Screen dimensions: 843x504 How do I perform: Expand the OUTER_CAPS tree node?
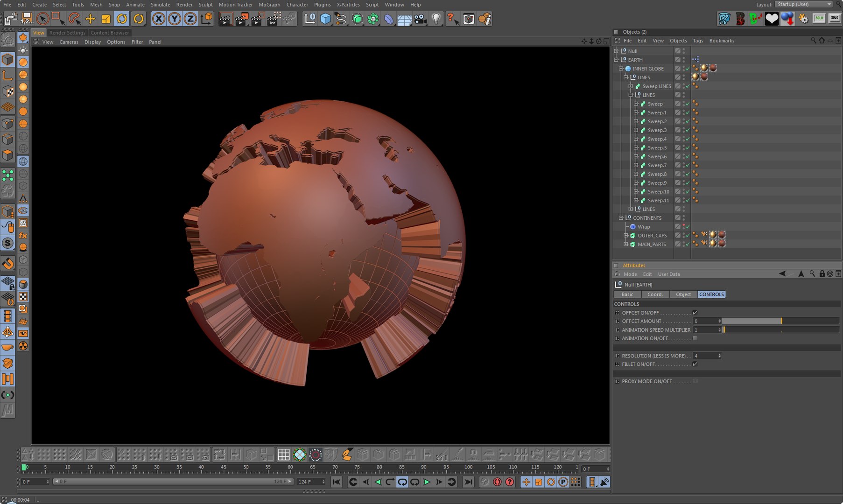626,236
